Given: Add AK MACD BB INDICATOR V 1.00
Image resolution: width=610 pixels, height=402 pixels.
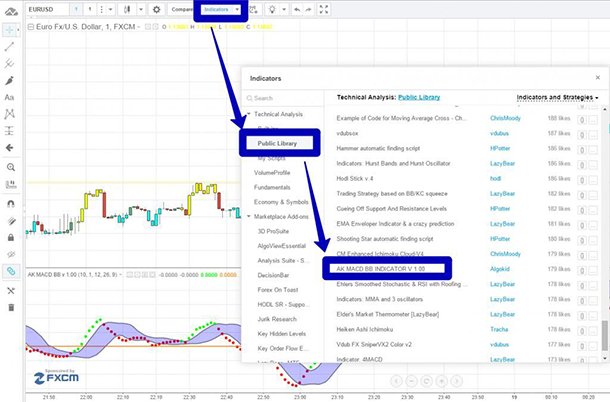Looking at the screenshot, I should pyautogui.click(x=380, y=269).
